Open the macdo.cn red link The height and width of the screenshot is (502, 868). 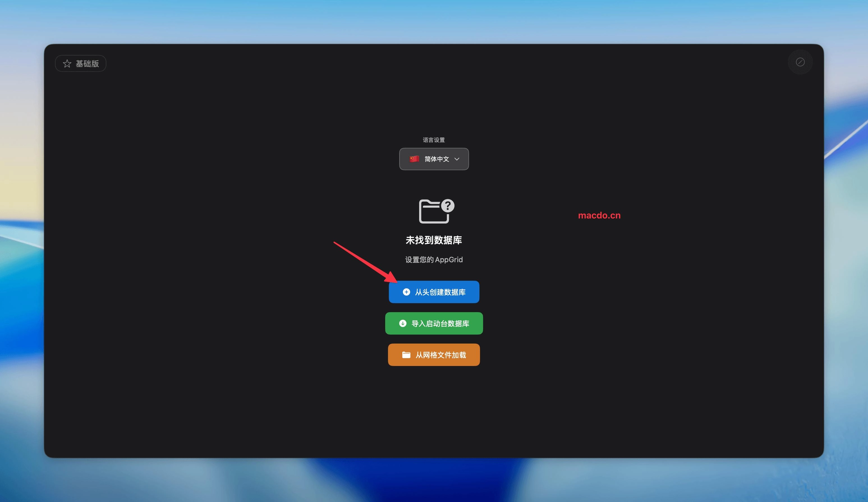point(599,216)
